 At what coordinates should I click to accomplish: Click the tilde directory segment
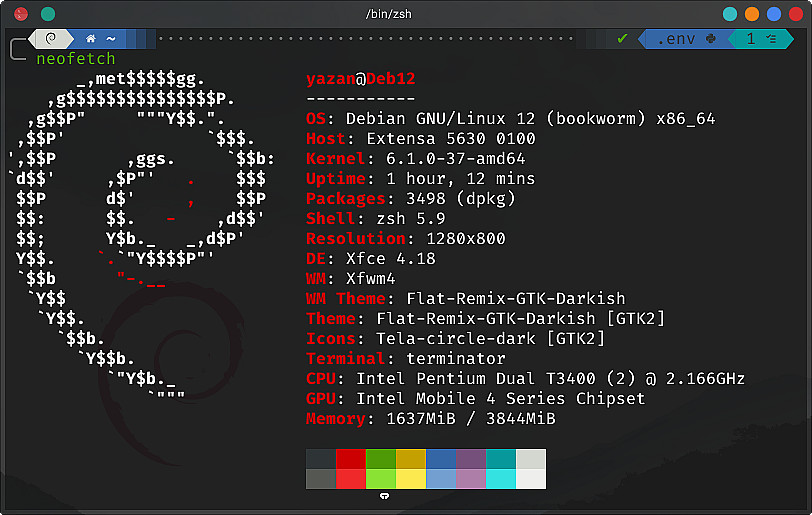point(111,38)
